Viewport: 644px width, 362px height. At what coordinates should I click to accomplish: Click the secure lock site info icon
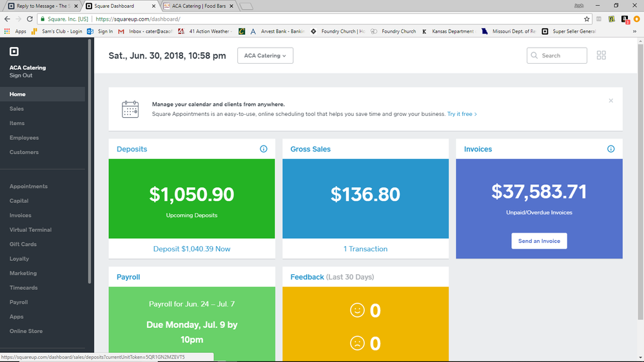pyautogui.click(x=43, y=19)
